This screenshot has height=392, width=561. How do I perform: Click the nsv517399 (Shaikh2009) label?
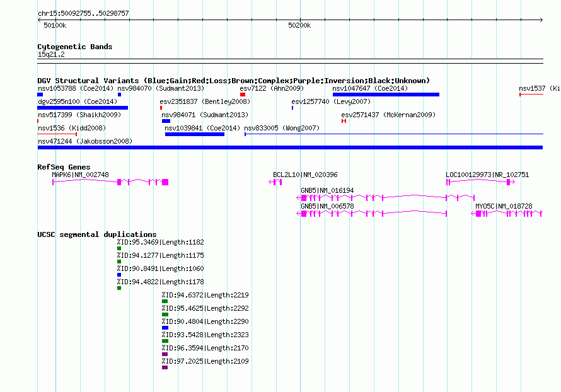point(79,115)
